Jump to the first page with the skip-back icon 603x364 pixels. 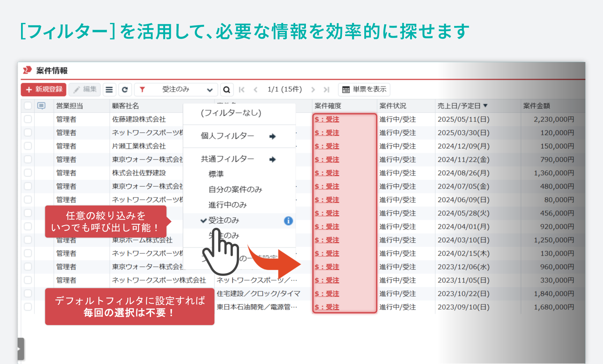242,89
